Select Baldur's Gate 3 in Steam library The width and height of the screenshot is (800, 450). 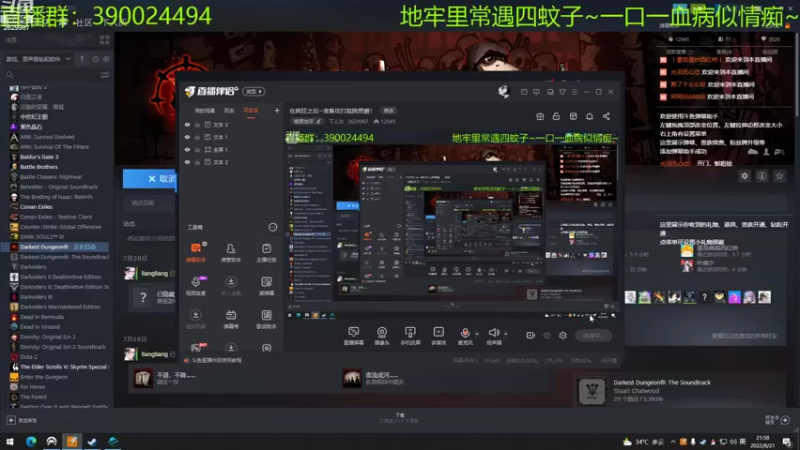coord(39,157)
